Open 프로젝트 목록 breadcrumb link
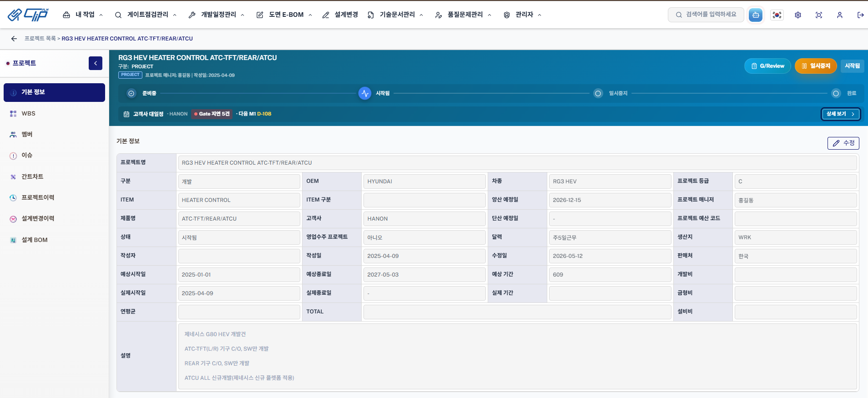The image size is (868, 398). (x=40, y=39)
